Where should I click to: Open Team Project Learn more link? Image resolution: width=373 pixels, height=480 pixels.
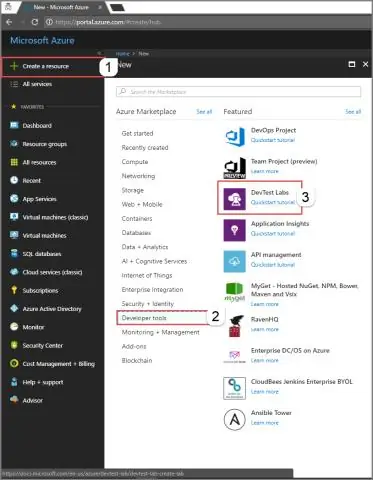click(x=265, y=171)
